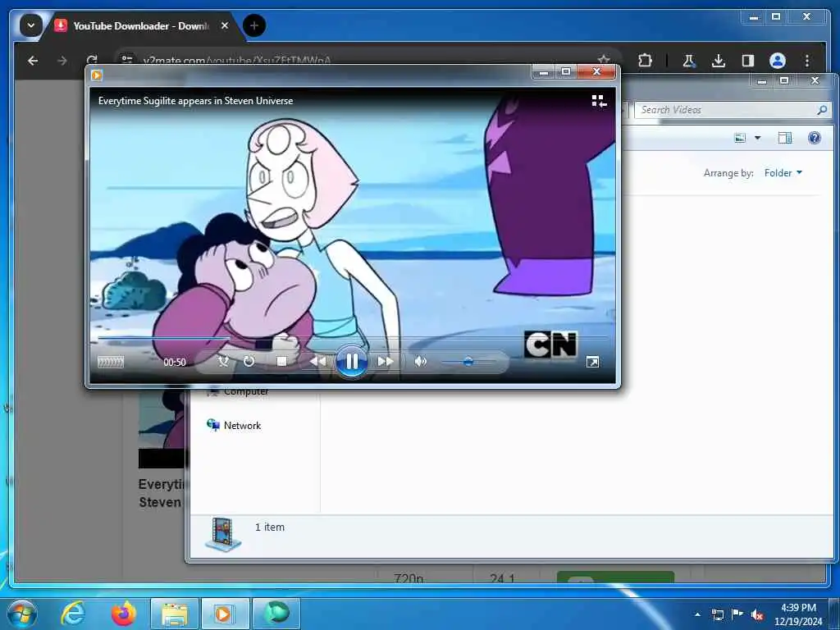
Task: Open the Windows Start menu
Action: pyautogui.click(x=22, y=614)
